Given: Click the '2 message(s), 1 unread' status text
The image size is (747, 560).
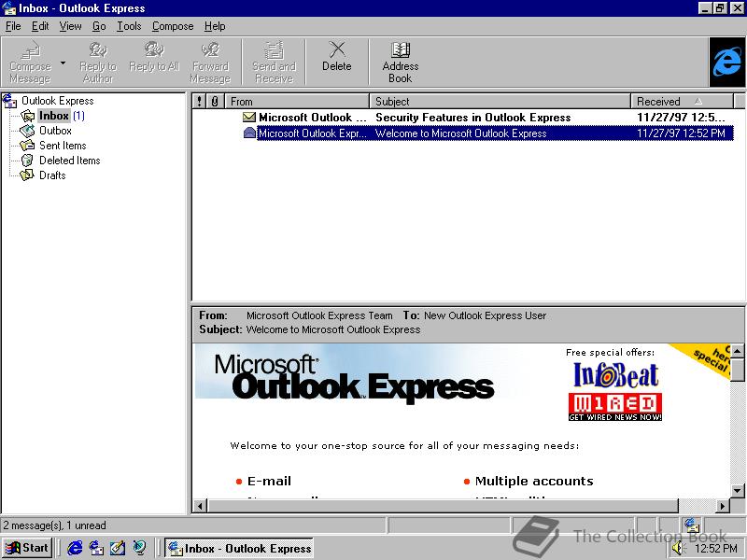Looking at the screenshot, I should (x=54, y=525).
